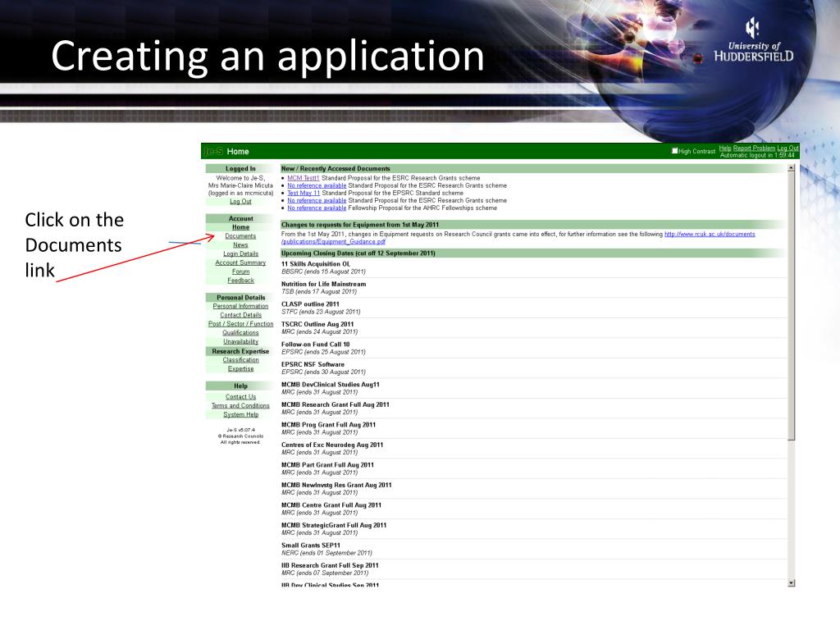
Task: Open Classification under Research Expertise
Action: [x=240, y=360]
